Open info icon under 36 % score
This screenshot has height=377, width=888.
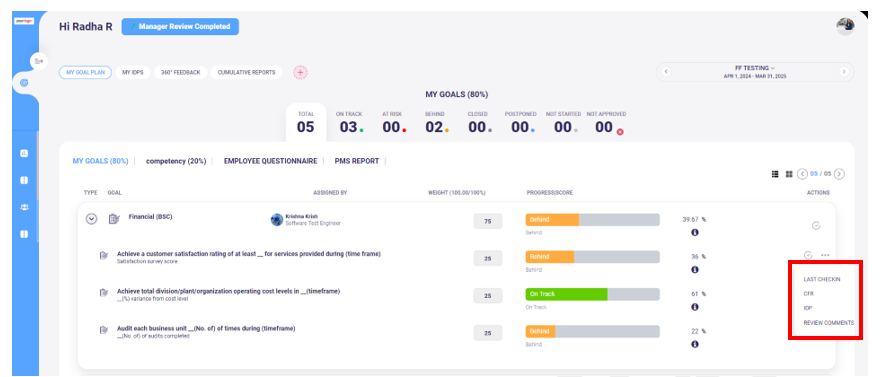[x=694, y=270]
